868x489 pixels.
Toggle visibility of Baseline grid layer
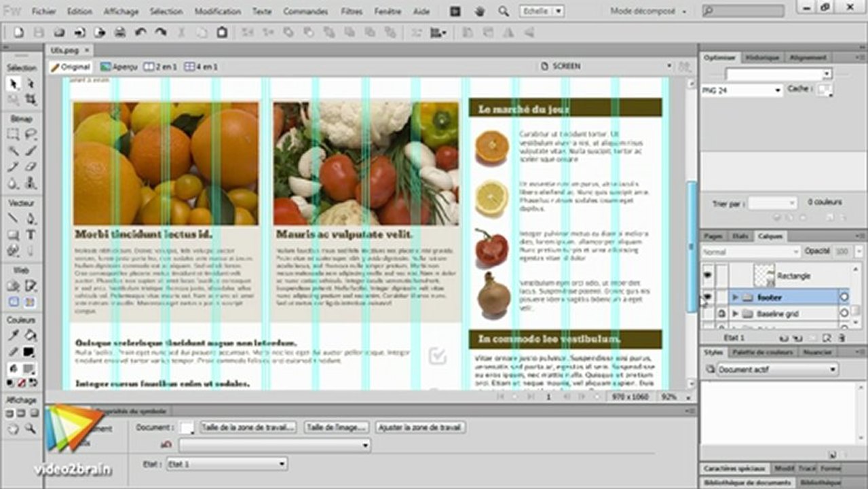point(708,314)
